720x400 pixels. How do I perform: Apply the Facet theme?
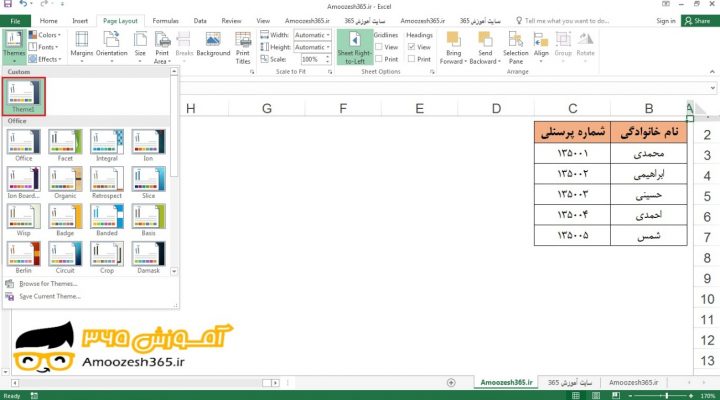coord(65,145)
